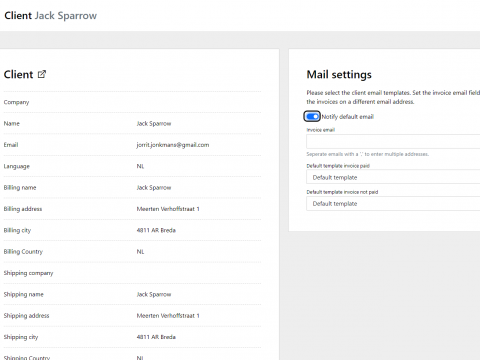
Task: Click the Billing Country value NL
Action: click(140, 252)
